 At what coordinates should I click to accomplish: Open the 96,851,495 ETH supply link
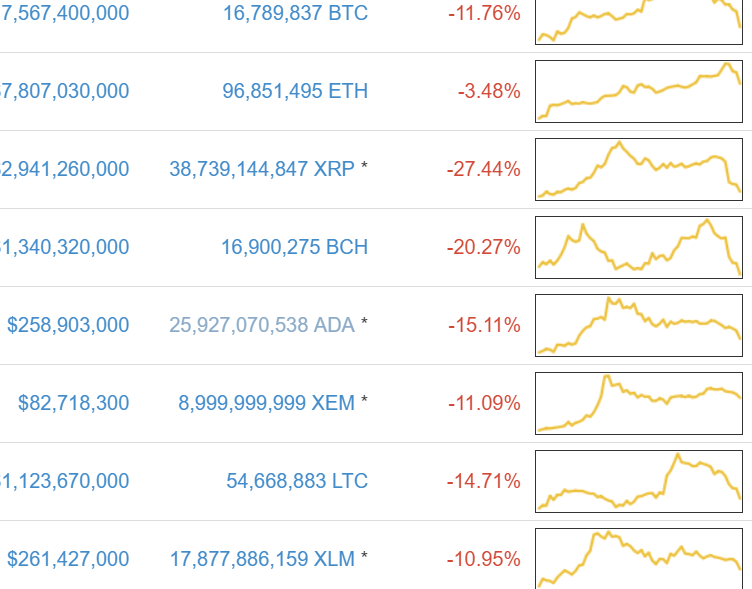[x=295, y=91]
